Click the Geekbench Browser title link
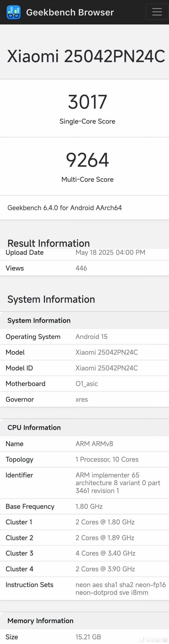The width and height of the screenshot is (169, 644). [70, 12]
